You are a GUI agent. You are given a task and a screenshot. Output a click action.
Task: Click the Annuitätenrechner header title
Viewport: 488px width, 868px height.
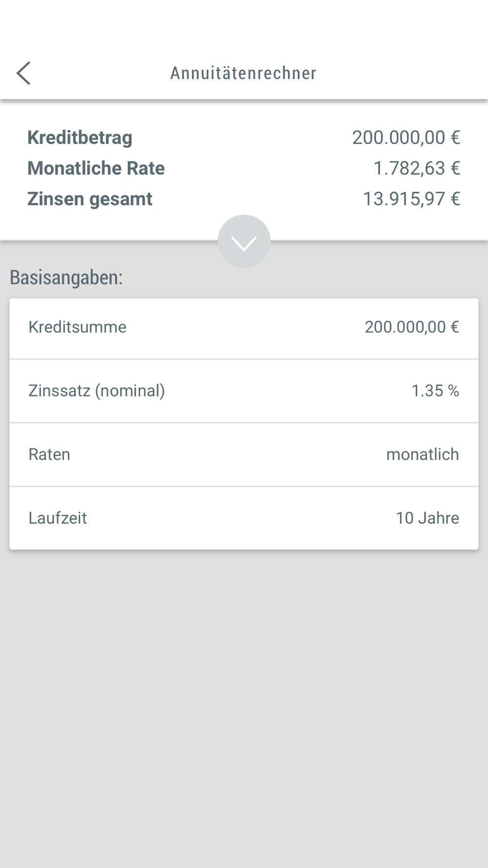point(243,73)
